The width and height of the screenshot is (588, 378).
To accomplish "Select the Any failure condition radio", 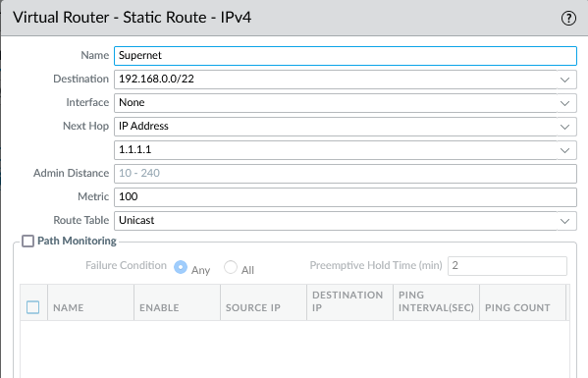I will [181, 267].
